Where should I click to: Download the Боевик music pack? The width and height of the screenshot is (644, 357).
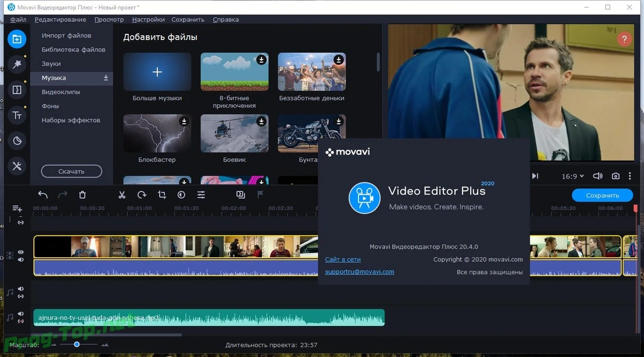[261, 122]
